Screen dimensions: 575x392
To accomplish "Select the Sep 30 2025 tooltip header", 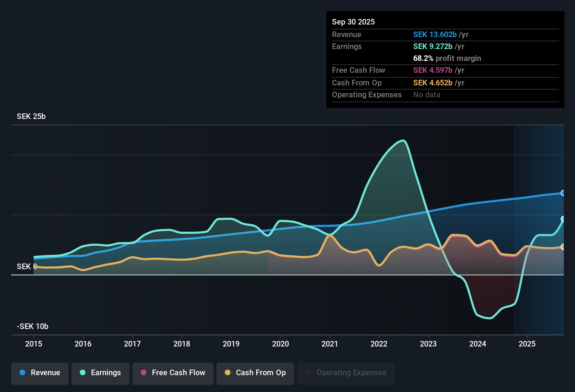I will tap(353, 22).
